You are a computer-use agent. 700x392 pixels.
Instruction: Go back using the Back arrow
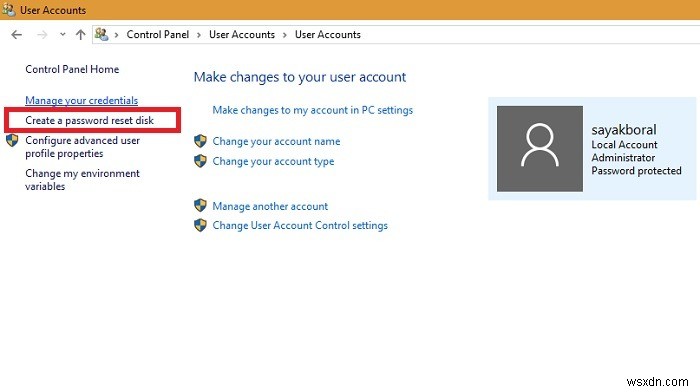(17, 34)
